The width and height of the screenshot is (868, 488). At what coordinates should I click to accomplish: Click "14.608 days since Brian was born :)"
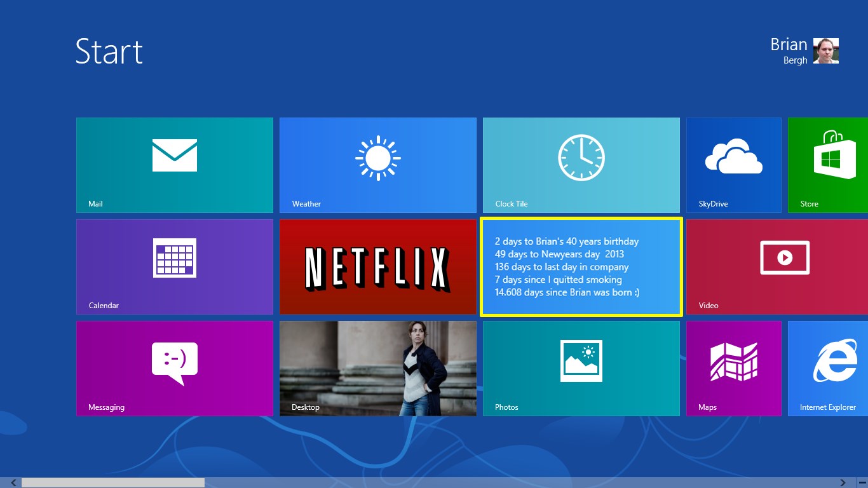pyautogui.click(x=567, y=292)
